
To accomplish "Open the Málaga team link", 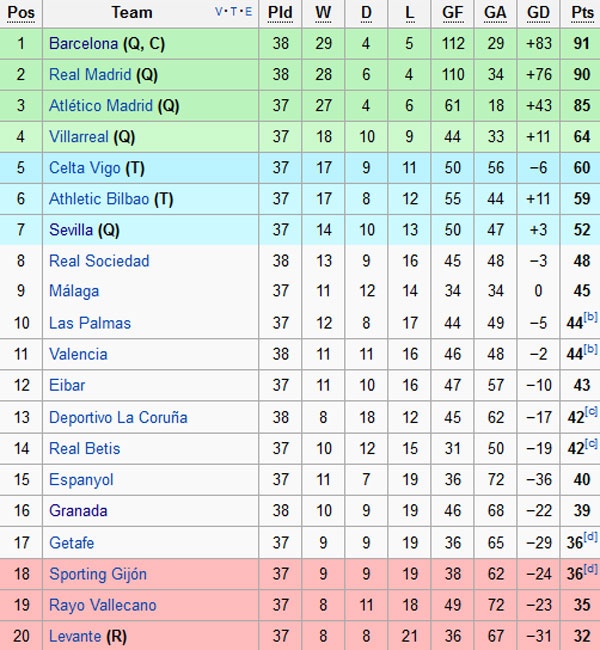I will click(x=74, y=291).
